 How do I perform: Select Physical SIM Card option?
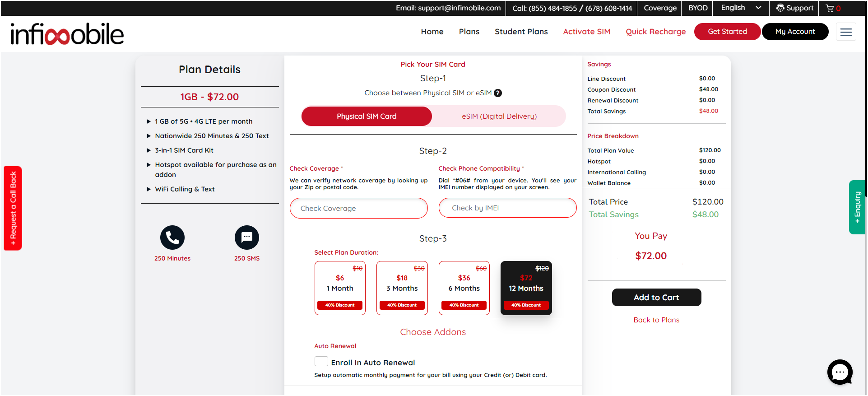click(367, 116)
